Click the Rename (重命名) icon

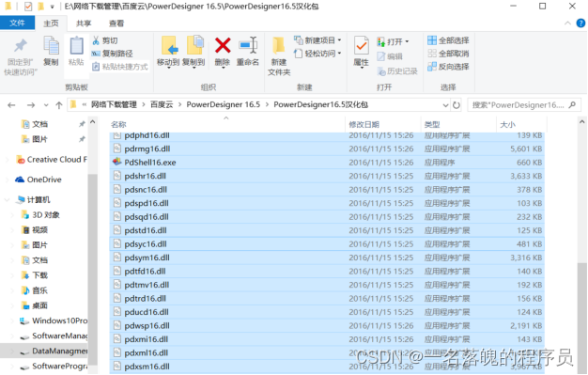coord(248,46)
